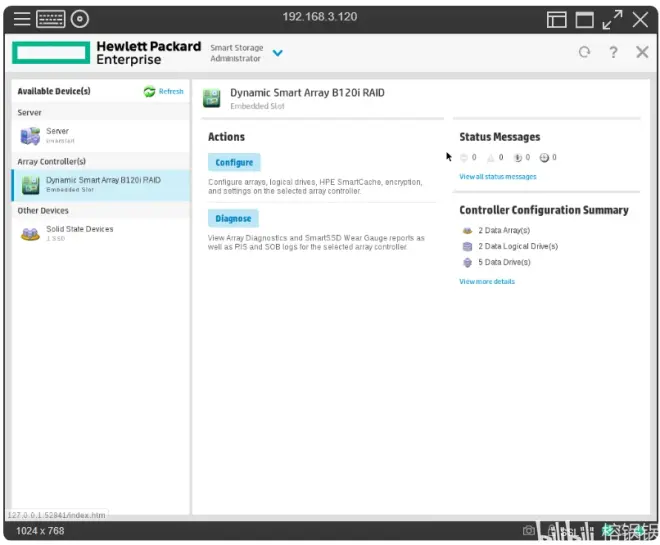This screenshot has width=660, height=545.
Task: Click the HPE green rectangle logo
Action: (x=51, y=53)
